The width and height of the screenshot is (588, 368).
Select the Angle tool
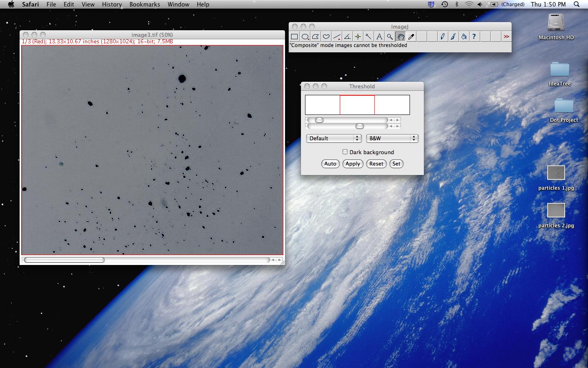pyautogui.click(x=347, y=37)
